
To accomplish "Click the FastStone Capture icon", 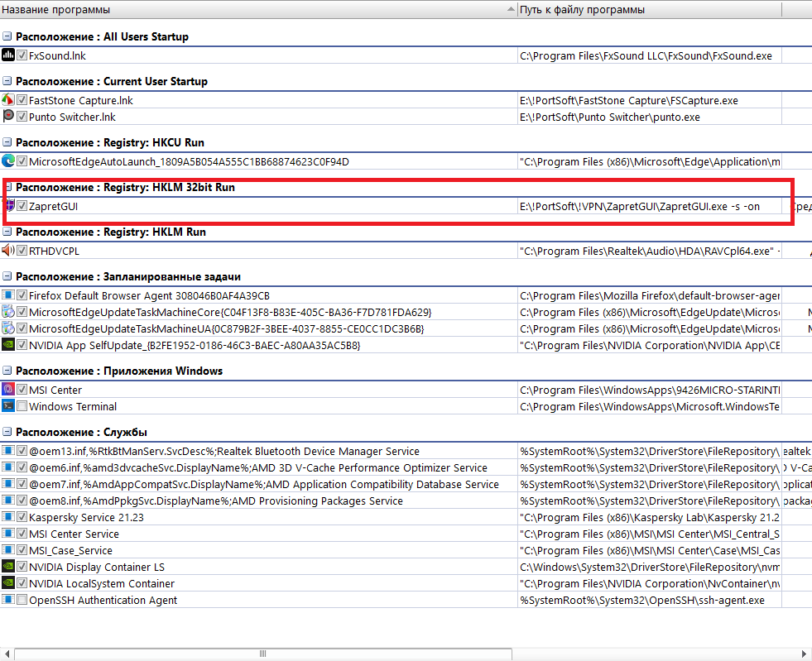I will 8,100.
